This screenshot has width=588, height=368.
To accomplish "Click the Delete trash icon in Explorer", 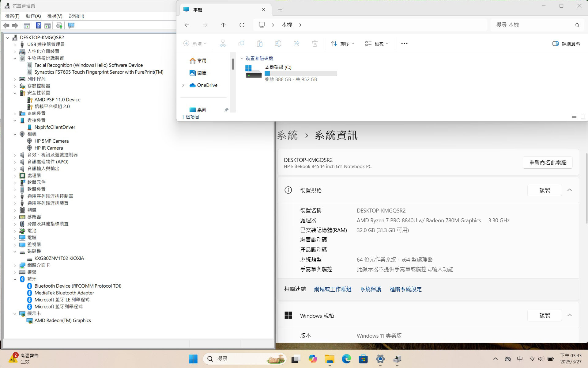I will pyautogui.click(x=315, y=44).
